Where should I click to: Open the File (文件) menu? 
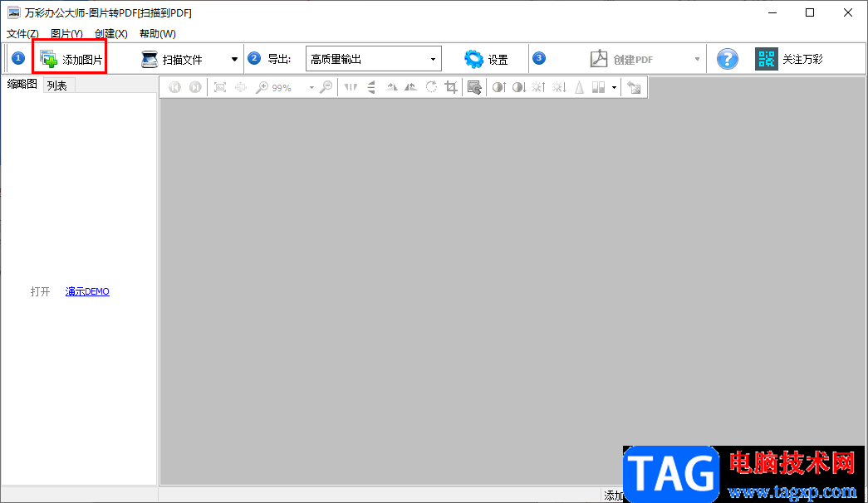22,34
